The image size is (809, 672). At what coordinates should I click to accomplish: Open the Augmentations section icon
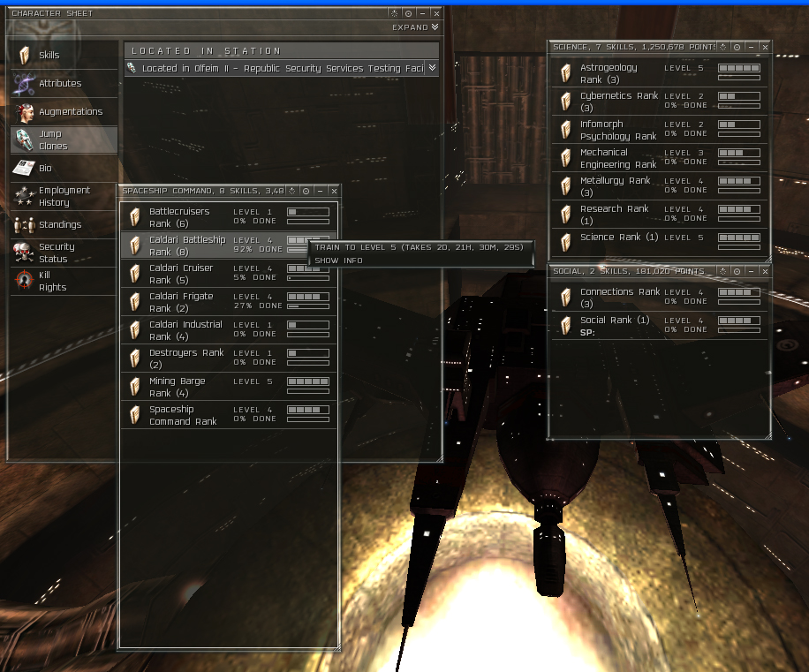click(24, 112)
